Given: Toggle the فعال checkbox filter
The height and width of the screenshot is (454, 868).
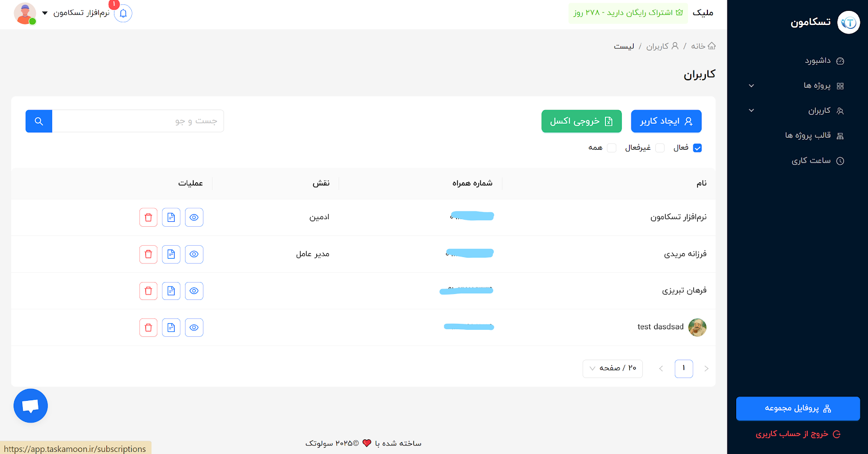Looking at the screenshot, I should (x=698, y=148).
